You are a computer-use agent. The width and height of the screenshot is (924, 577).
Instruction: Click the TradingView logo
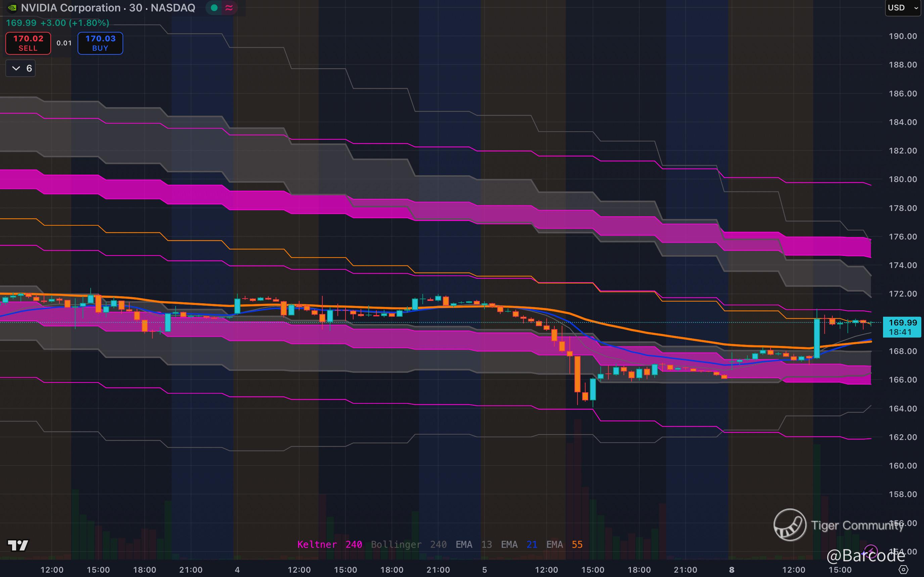point(18,545)
